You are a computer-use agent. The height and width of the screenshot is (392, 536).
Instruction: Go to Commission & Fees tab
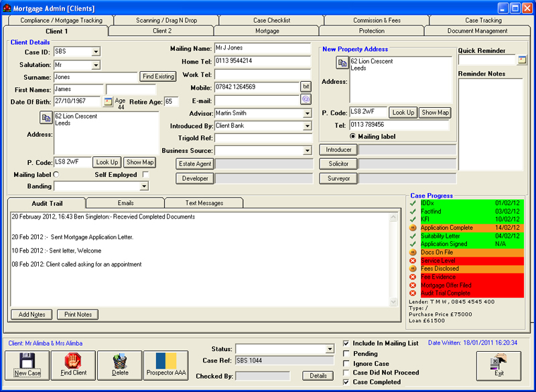point(377,21)
